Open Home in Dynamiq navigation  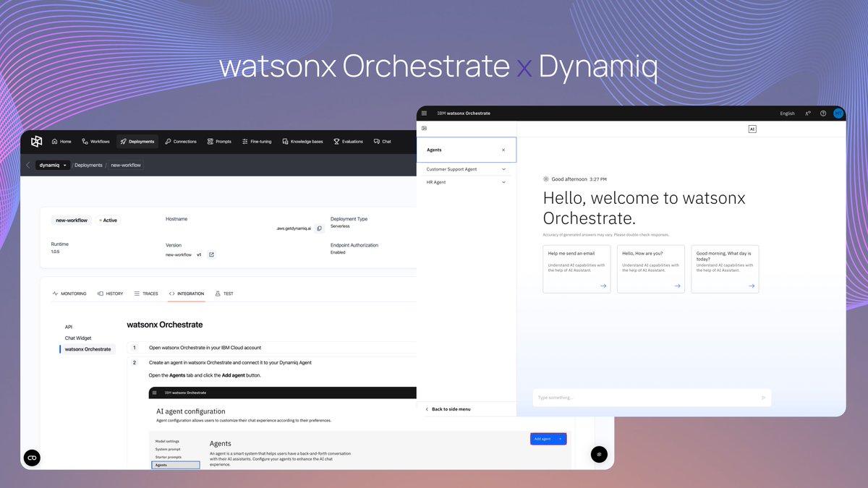61,142
